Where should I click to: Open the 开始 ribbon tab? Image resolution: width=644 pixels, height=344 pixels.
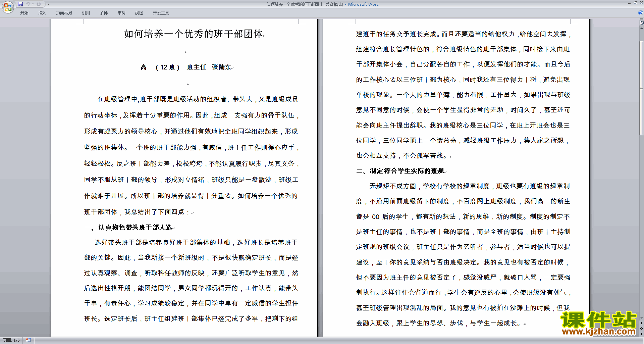[x=24, y=13]
